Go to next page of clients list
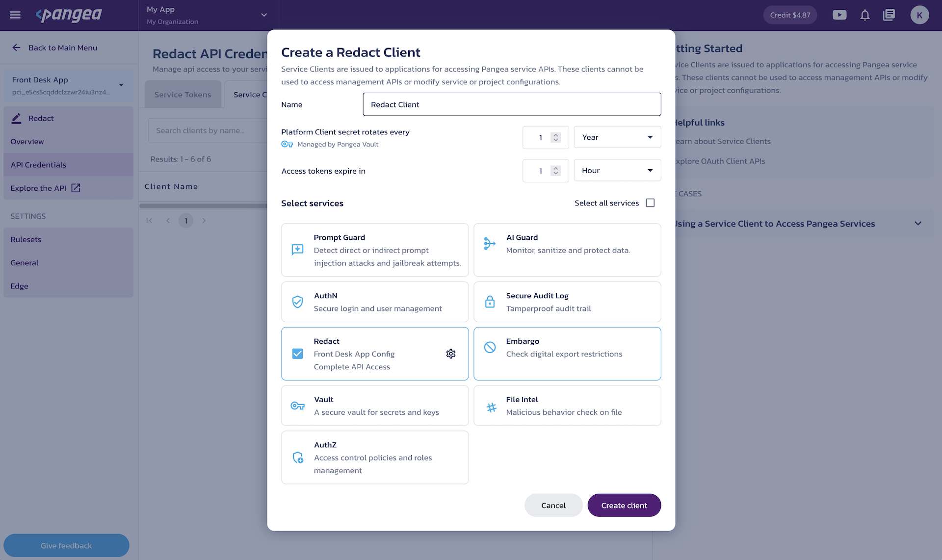The height and width of the screenshot is (560, 942). coord(204,221)
